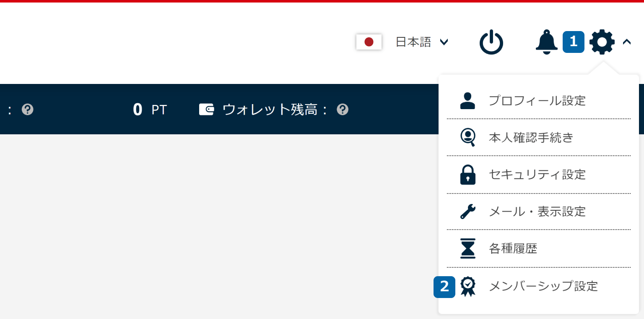Click help icon next to ウォレット残高
Viewport: 644px width, 319px height.
click(343, 110)
